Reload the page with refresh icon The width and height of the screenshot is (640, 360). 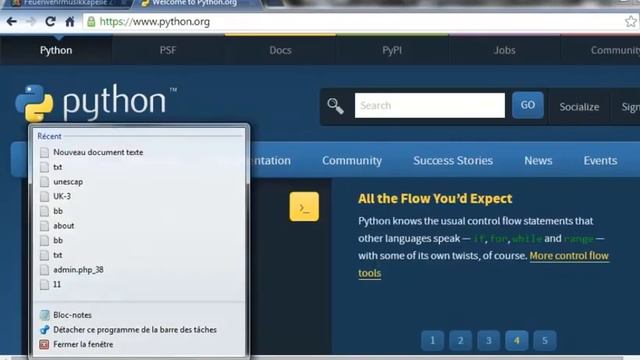pos(51,22)
